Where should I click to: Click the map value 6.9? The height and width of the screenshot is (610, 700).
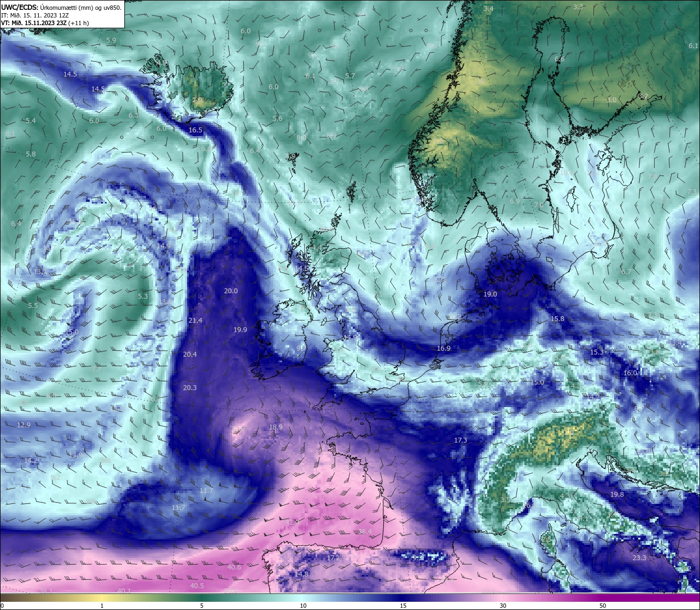(x=515, y=201)
